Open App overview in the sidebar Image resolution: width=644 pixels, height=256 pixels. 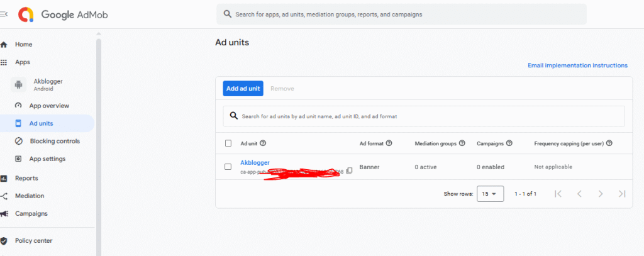coord(49,106)
